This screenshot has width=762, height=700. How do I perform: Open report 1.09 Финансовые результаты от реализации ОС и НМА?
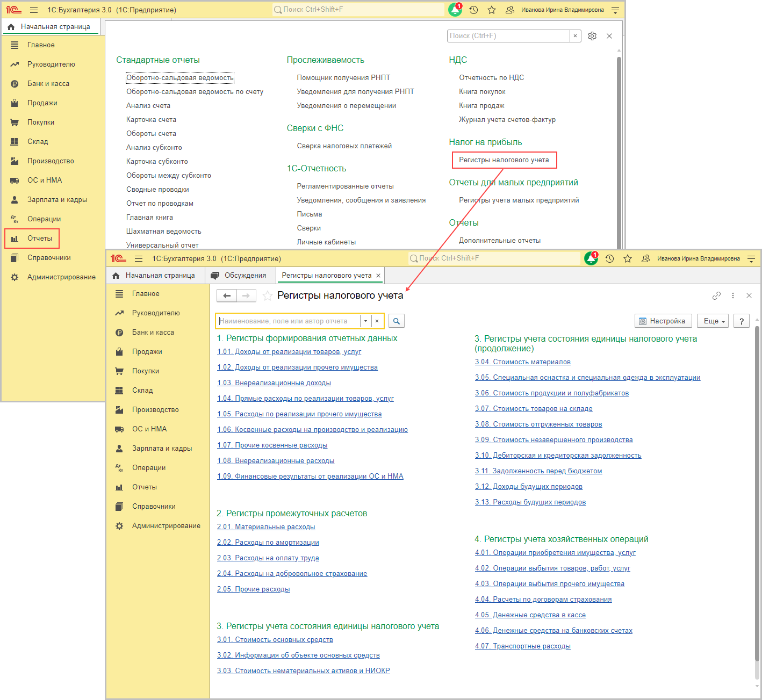tap(310, 476)
